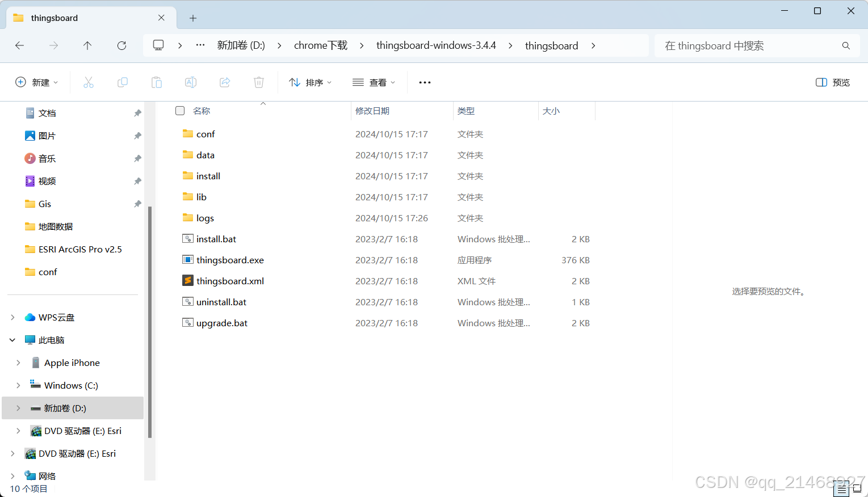
Task: Go back to previous folder
Action: [20, 45]
